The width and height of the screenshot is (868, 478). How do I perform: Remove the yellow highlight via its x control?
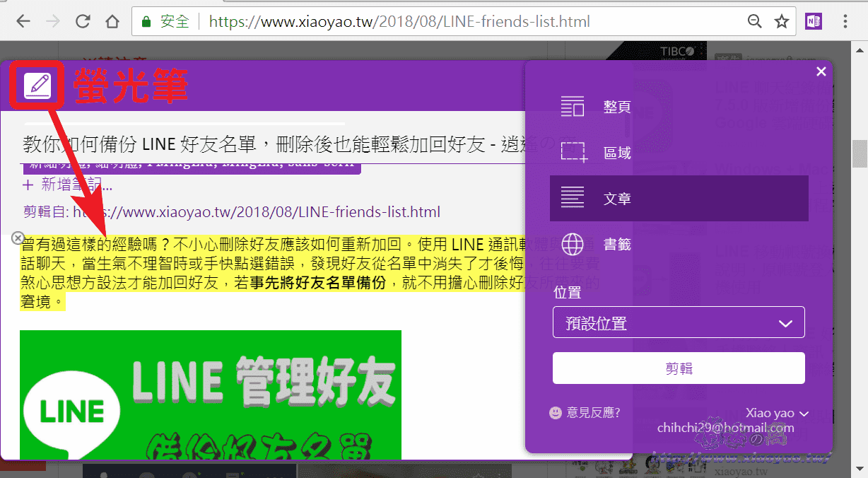(x=17, y=238)
